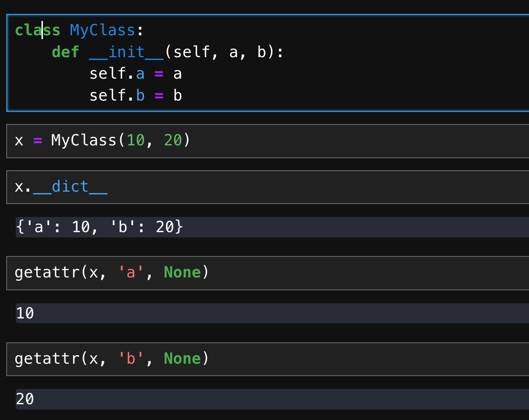Click the 'b' string in the second getattr
The height and width of the screenshot is (420, 529).
(x=129, y=359)
